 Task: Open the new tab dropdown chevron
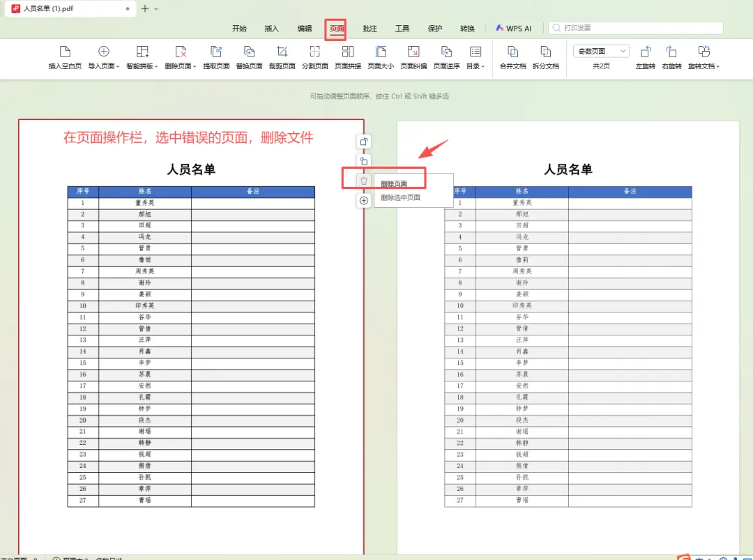point(156,8)
